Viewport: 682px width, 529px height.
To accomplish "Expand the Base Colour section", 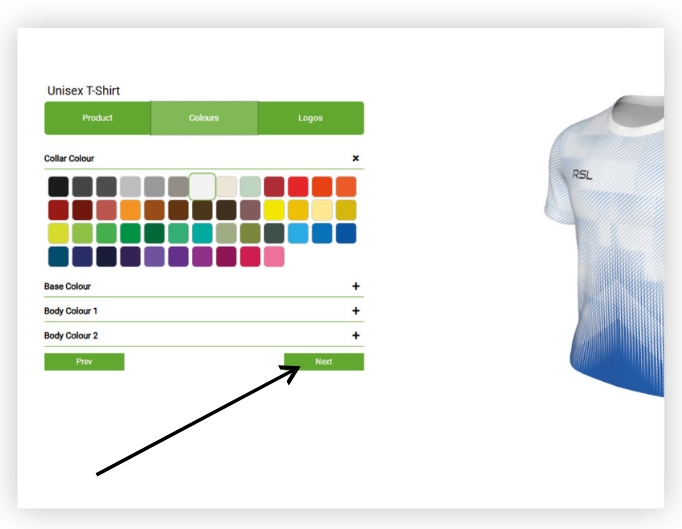I will pyautogui.click(x=355, y=286).
